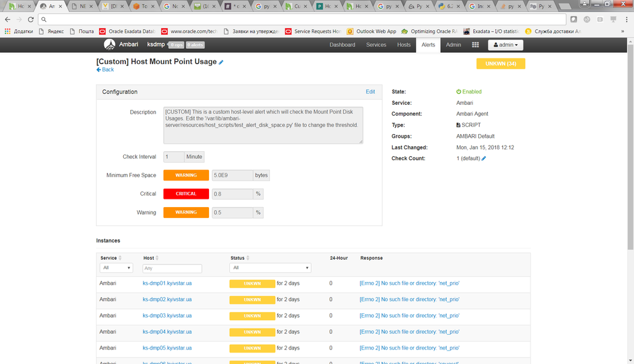Click the response message for ks-dmp01
This screenshot has height=364, width=634.
click(410, 283)
